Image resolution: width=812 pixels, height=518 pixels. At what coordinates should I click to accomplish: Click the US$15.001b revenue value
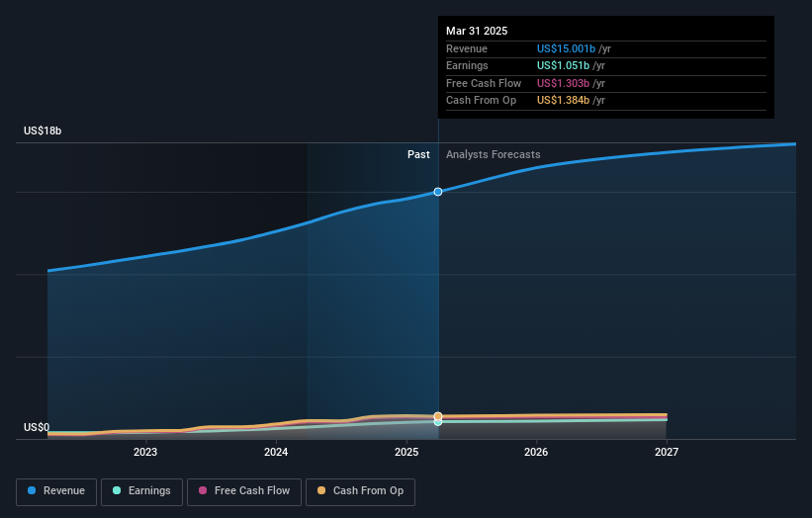[566, 48]
